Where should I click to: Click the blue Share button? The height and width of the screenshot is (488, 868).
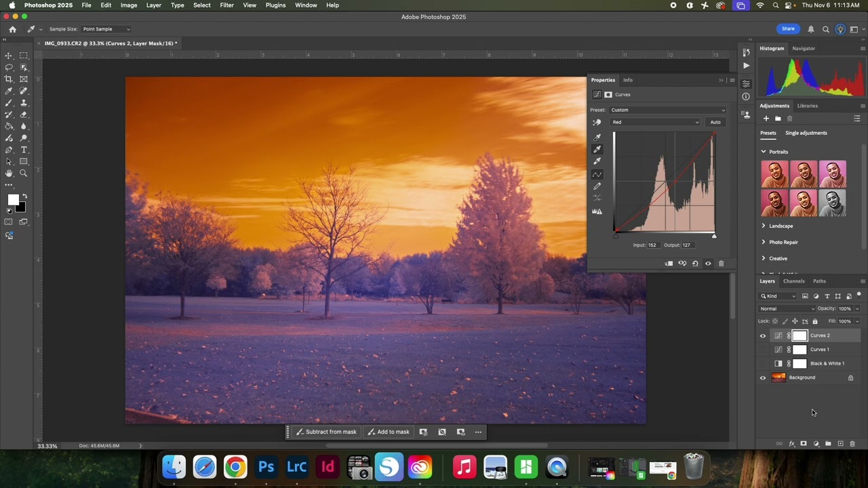pyautogui.click(x=788, y=29)
